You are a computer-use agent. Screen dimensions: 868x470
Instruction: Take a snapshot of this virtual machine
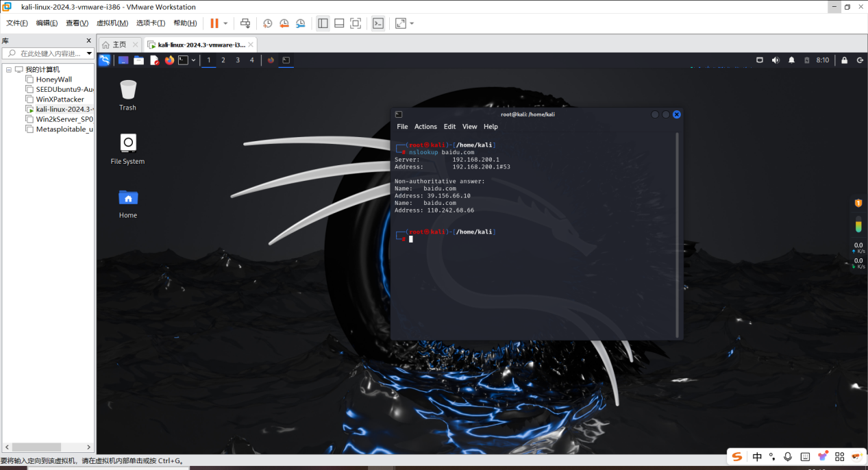tap(267, 23)
